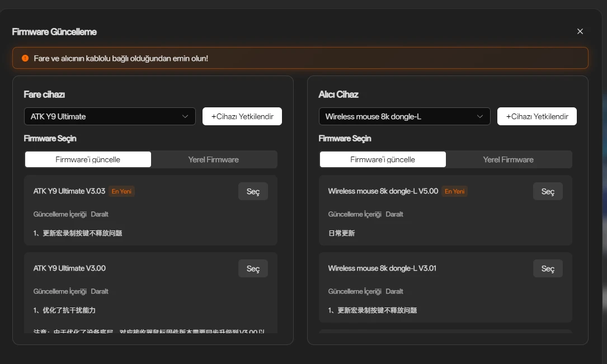Click the Firmware Güncelleme dialog title
Screen dimensions: 607x364
pyautogui.click(x=54, y=32)
